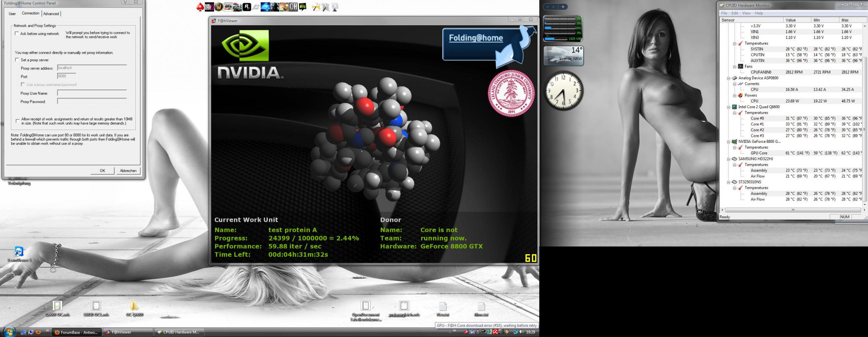Open the green car speech-bubble icon
Viewport: 868px width, 337px height.
click(302, 7)
